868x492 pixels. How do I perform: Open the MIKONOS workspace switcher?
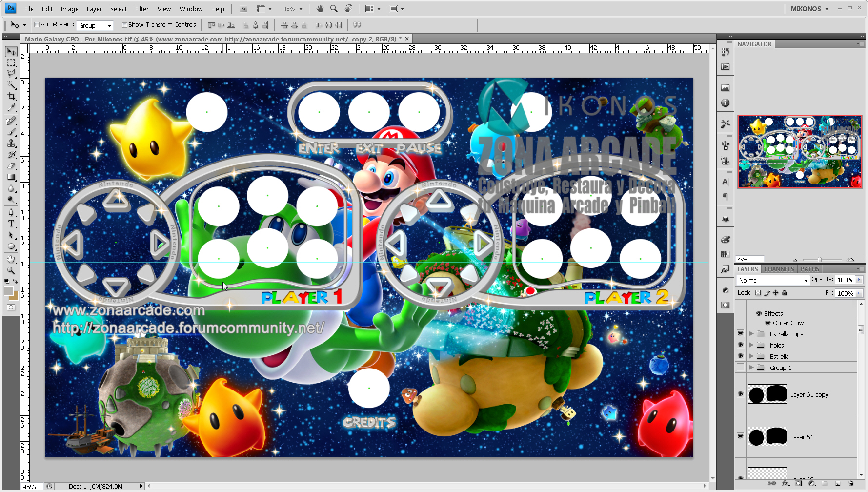point(809,9)
